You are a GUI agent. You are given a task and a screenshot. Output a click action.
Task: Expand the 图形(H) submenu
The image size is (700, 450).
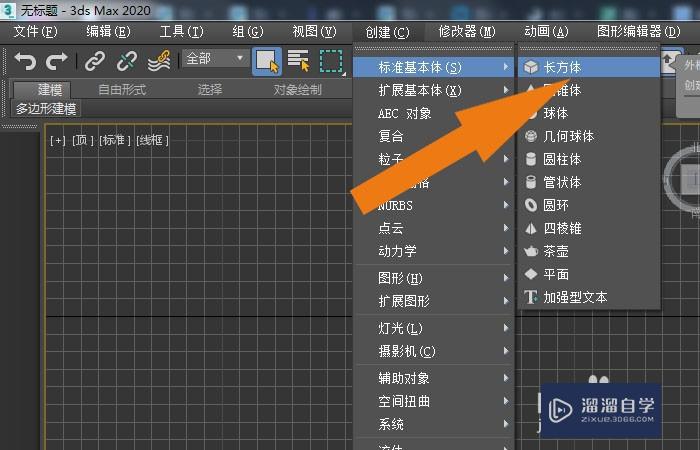point(434,278)
